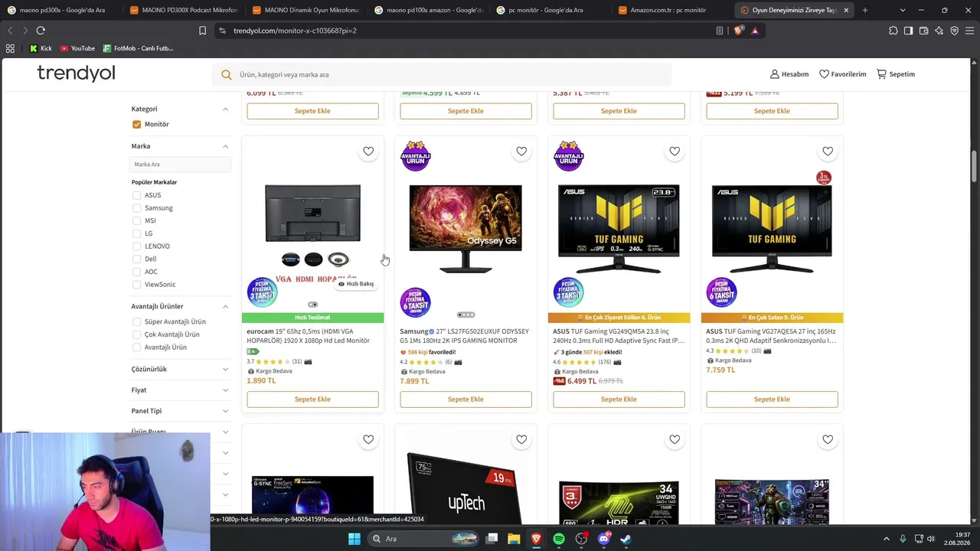Image resolution: width=980 pixels, height=551 pixels.
Task: Favorite the Samsung Odyssey G5 monitor
Action: click(521, 152)
